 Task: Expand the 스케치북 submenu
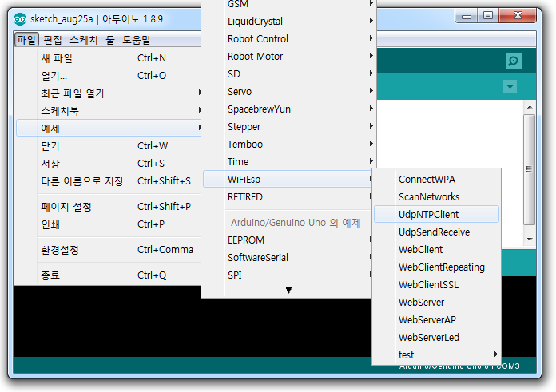(109, 111)
